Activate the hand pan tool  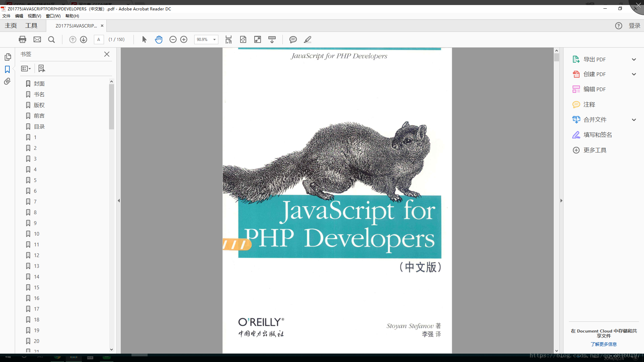[x=159, y=40]
